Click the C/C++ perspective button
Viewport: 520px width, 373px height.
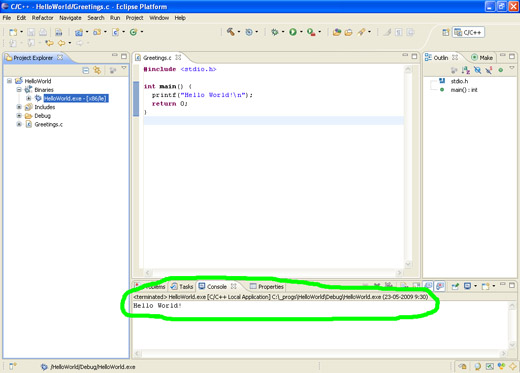click(x=468, y=32)
